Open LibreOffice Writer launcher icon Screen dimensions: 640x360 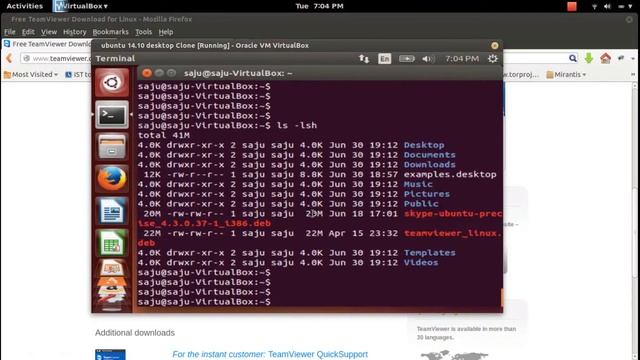112,211
